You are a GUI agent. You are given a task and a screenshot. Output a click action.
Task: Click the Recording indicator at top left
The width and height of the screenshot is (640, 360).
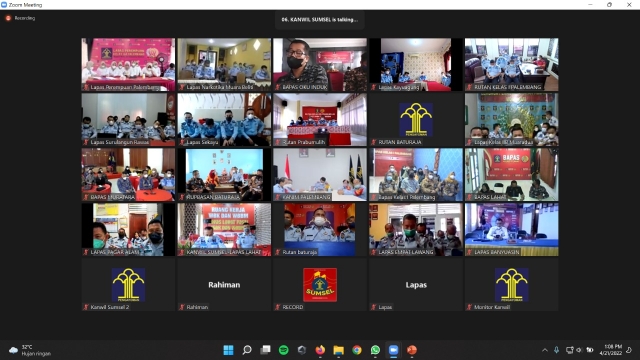pyautogui.click(x=20, y=18)
